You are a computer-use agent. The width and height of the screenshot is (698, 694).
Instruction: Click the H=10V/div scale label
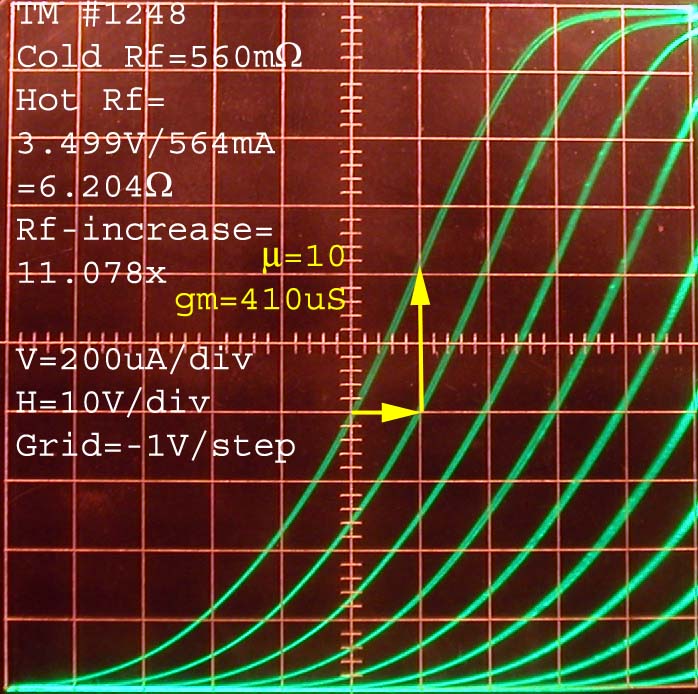(x=113, y=402)
